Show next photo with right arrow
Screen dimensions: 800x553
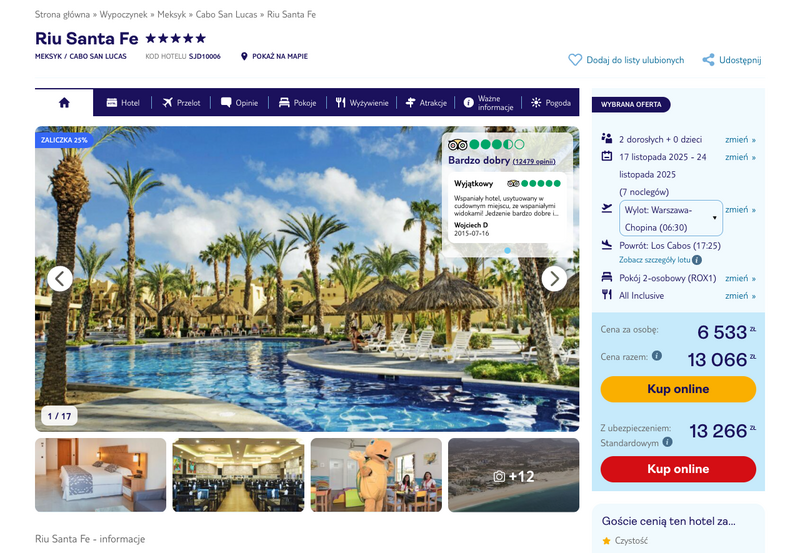point(554,279)
